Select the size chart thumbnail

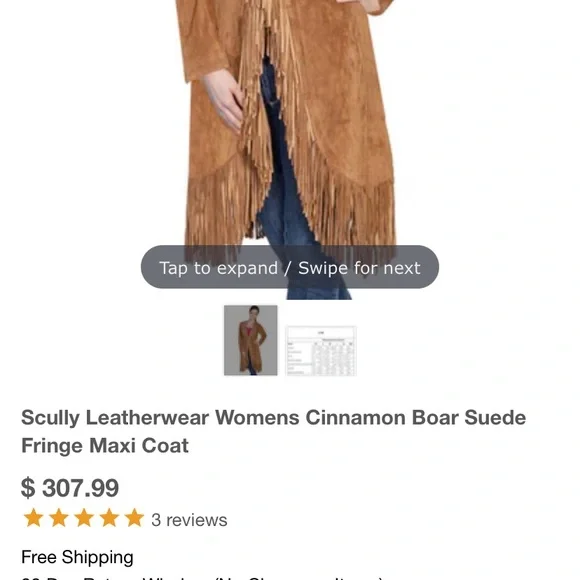[x=321, y=351]
